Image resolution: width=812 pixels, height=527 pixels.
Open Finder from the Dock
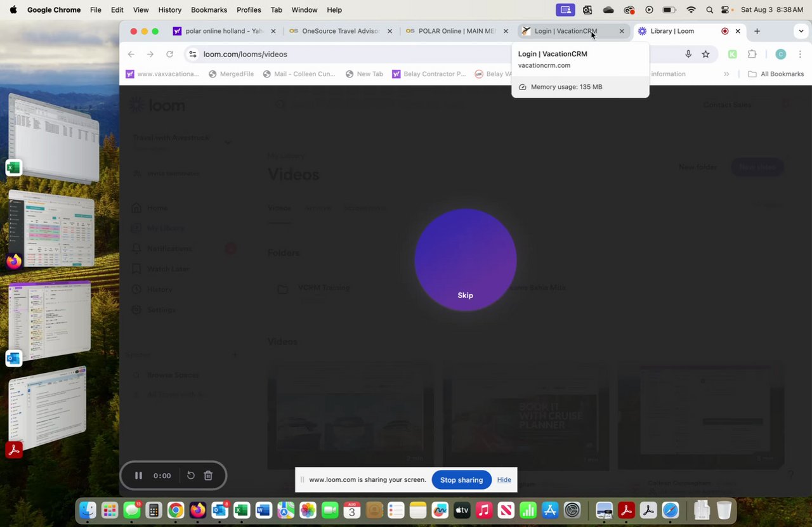tap(88, 510)
